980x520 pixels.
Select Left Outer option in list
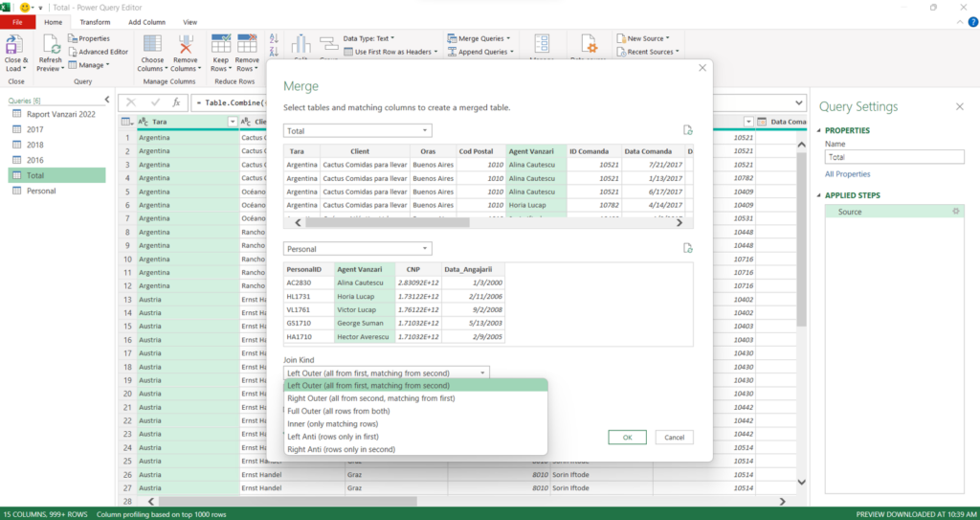point(415,386)
